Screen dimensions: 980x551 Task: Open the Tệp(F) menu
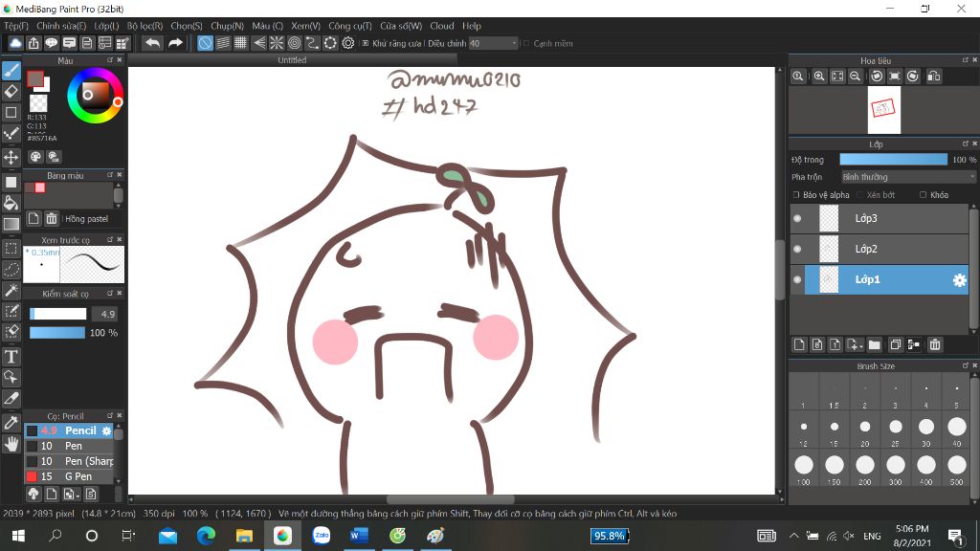tap(16, 26)
